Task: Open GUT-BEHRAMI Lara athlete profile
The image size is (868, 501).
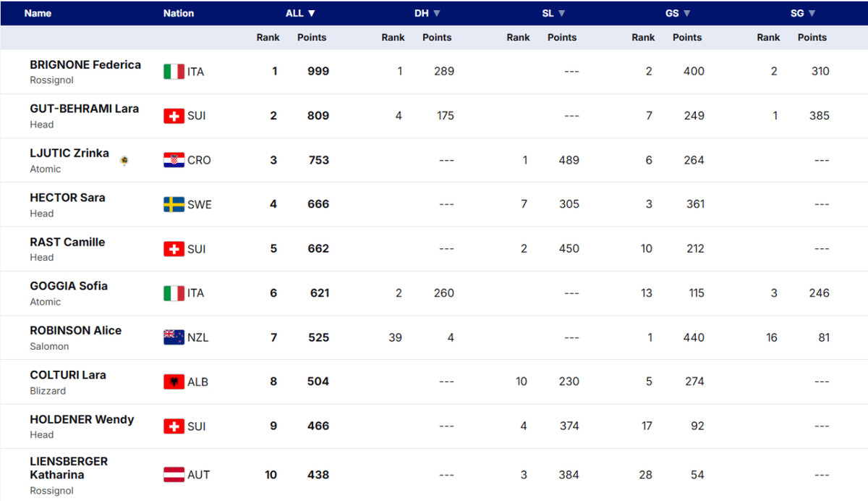Action: [84, 109]
